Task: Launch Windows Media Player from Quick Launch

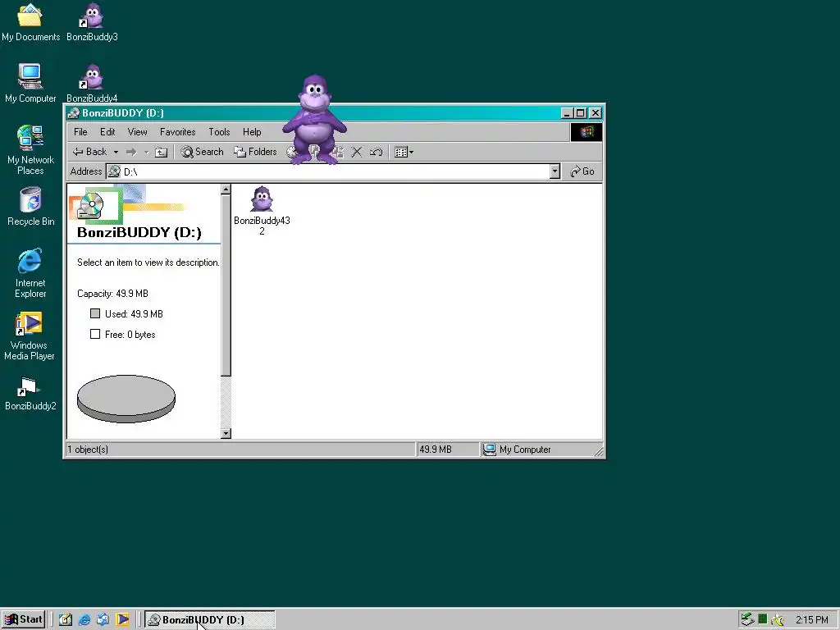Action: tap(122, 620)
